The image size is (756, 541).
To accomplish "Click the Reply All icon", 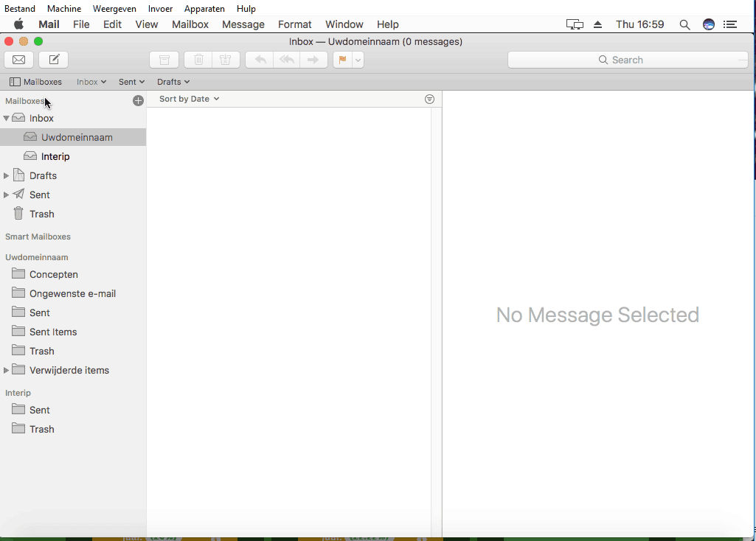I will [286, 60].
